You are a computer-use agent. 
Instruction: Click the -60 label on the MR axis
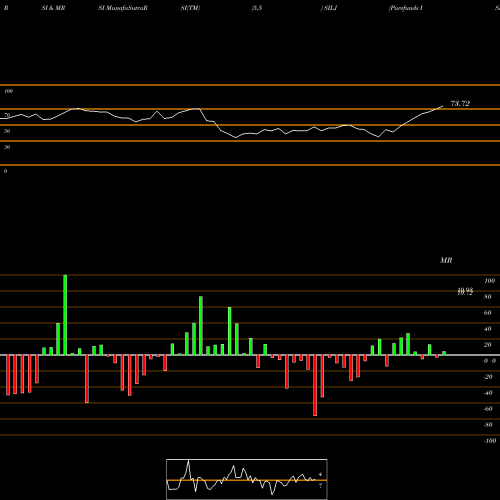[488, 409]
